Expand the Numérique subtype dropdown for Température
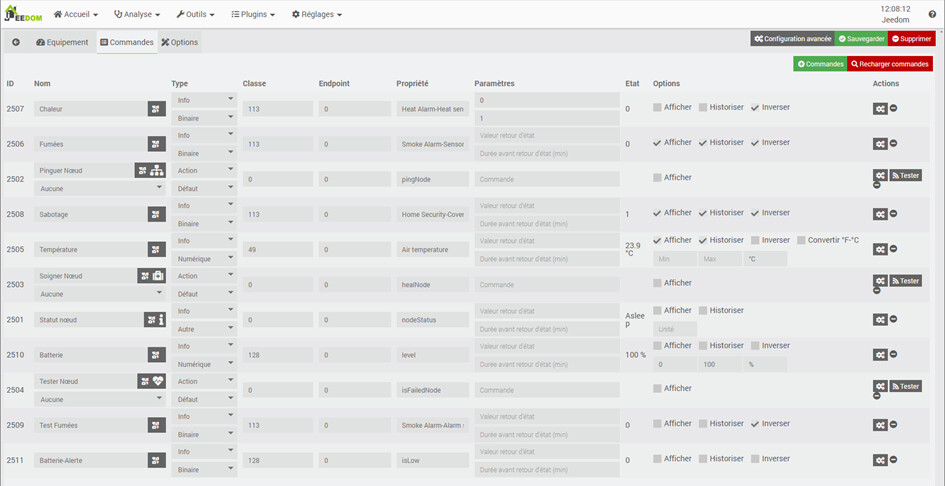Screen dimensions: 945x486 204,258
